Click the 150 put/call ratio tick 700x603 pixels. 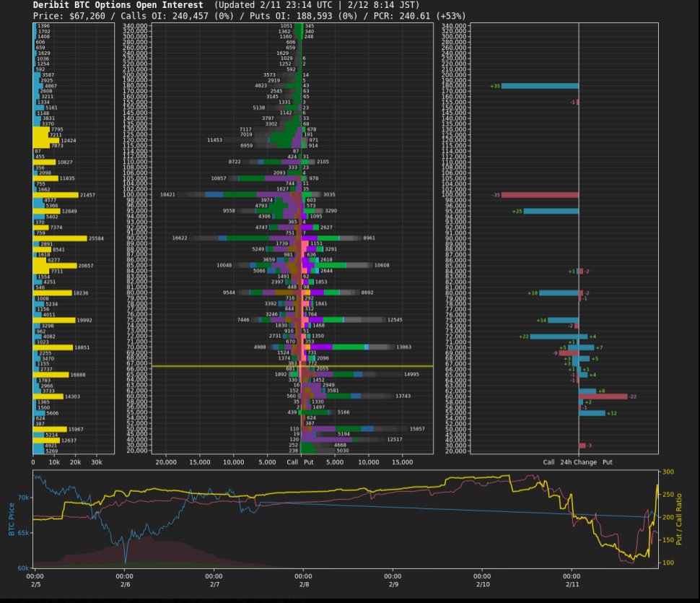[668, 540]
